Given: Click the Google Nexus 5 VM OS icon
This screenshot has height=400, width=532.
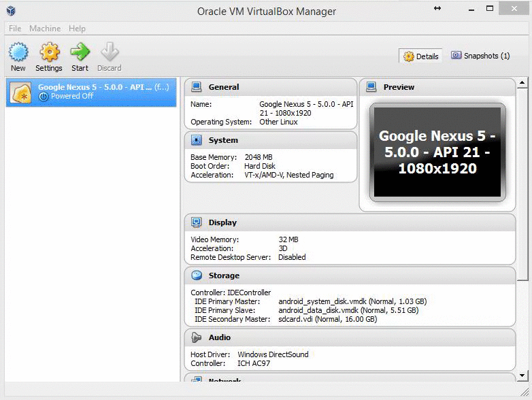Looking at the screenshot, I should point(20,93).
